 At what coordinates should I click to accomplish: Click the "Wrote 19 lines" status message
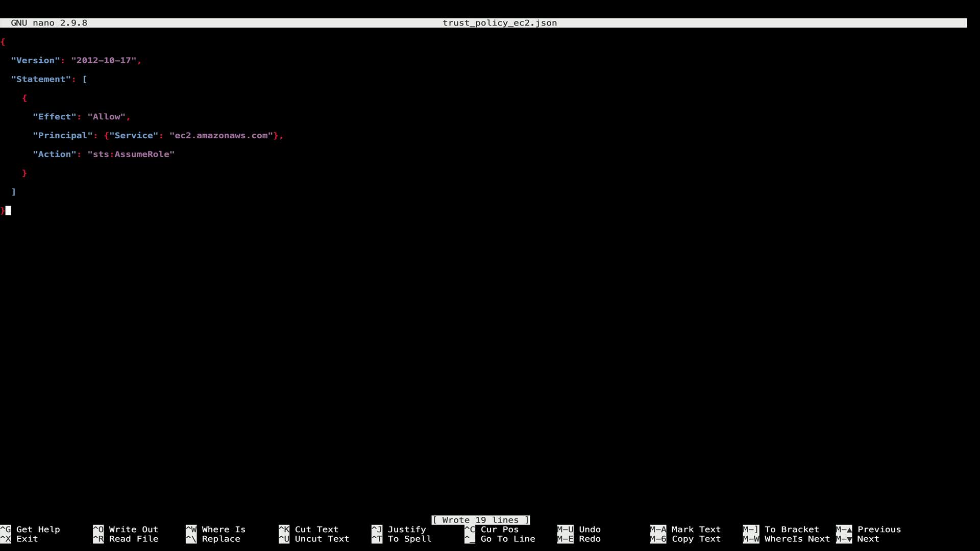click(480, 520)
